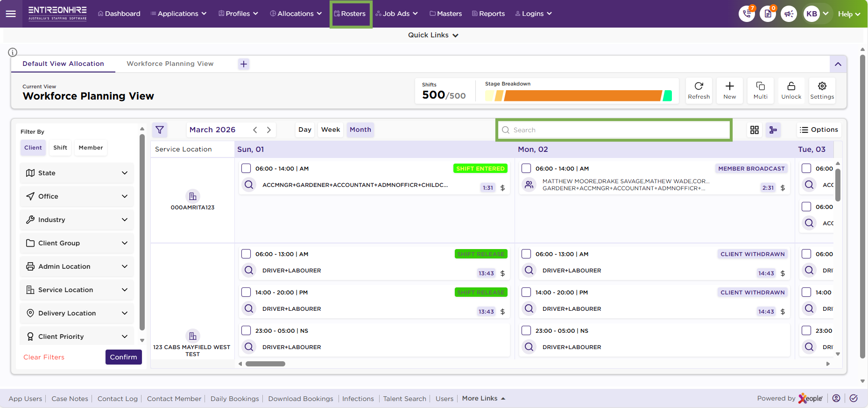This screenshot has width=868, height=408.
Task: Open the hamburger menu icon
Action: click(x=11, y=14)
